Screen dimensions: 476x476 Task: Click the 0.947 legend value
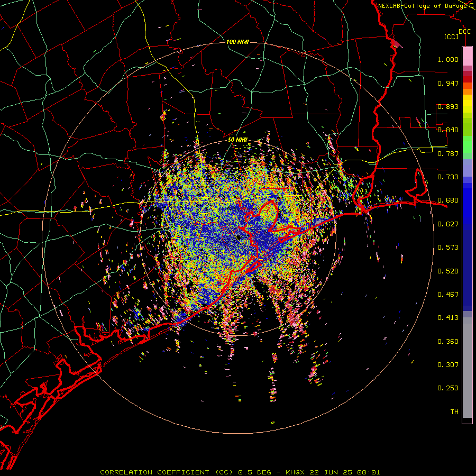(448, 83)
